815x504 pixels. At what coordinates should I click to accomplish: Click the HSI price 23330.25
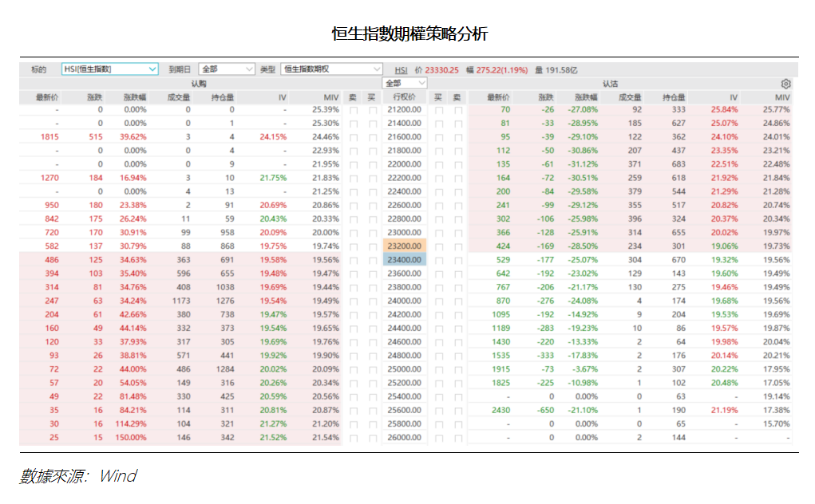pyautogui.click(x=441, y=70)
